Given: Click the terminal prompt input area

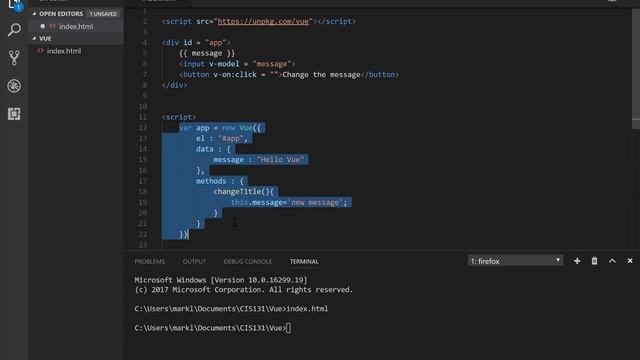Looking at the screenshot, I should pos(288,328).
